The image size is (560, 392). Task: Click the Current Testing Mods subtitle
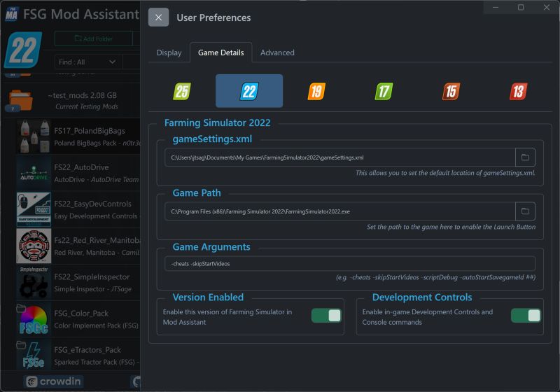tap(86, 106)
